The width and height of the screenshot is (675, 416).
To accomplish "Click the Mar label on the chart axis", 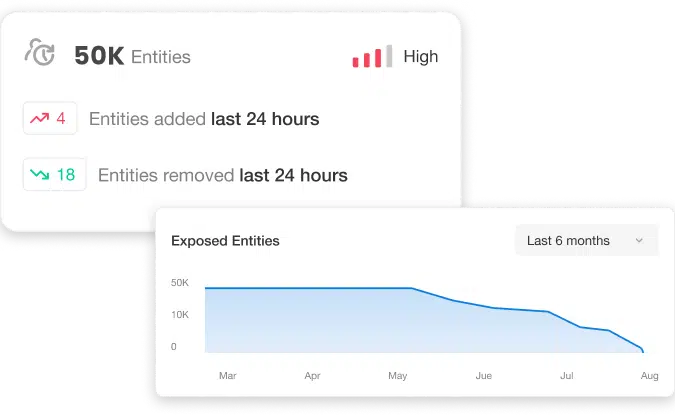I will tap(227, 376).
